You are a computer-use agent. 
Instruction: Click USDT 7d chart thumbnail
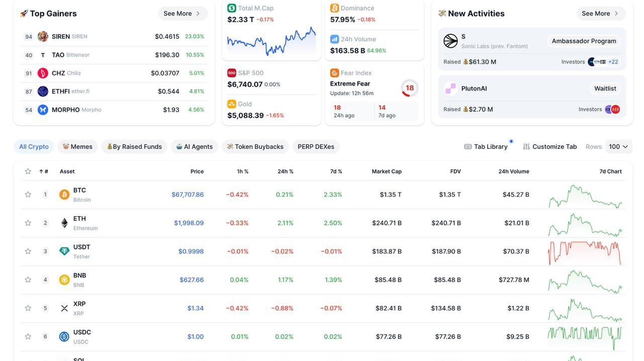tap(585, 252)
